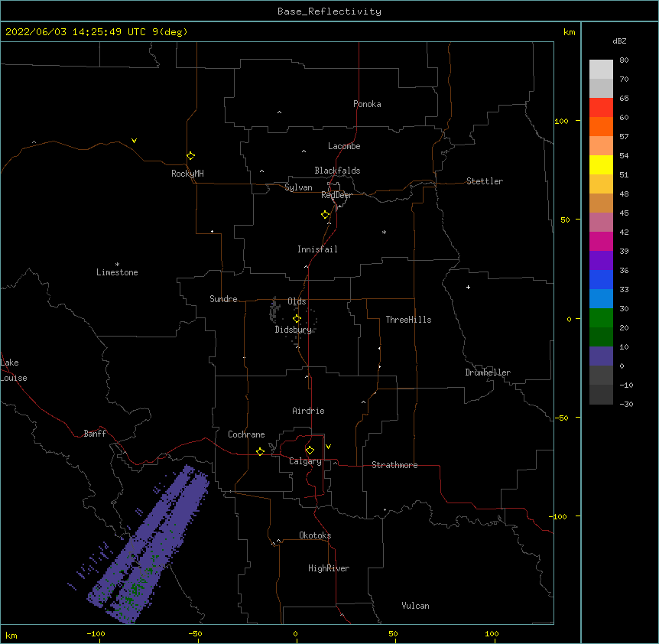
Task: Click the Base_Reflectivity title text
Action: [x=329, y=11]
